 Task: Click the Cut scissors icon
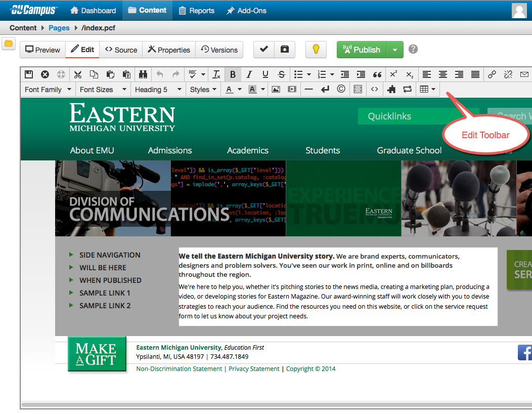point(78,74)
